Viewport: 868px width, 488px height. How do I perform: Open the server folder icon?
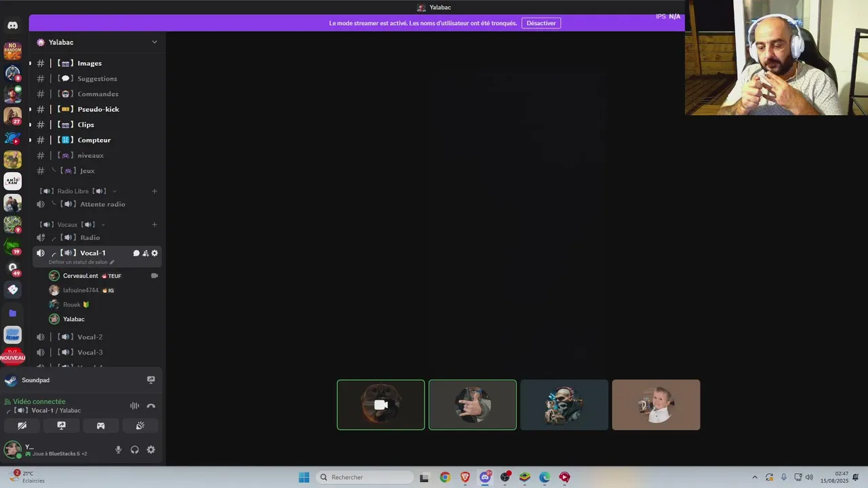pos(12,313)
